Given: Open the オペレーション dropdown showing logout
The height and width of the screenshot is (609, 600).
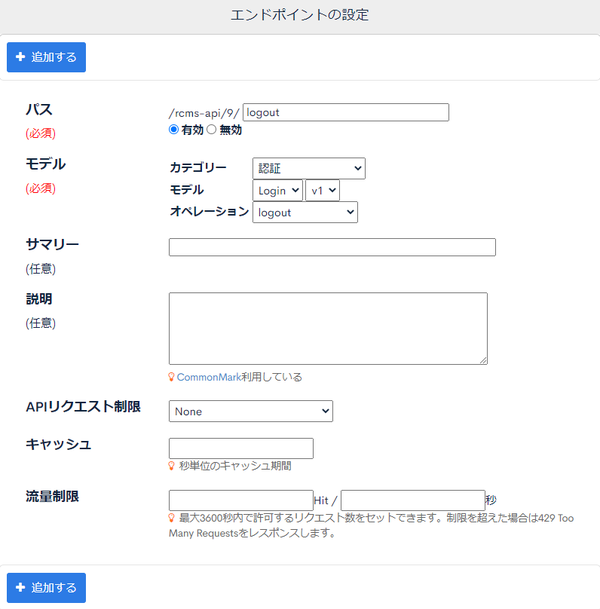Looking at the screenshot, I should [305, 212].
